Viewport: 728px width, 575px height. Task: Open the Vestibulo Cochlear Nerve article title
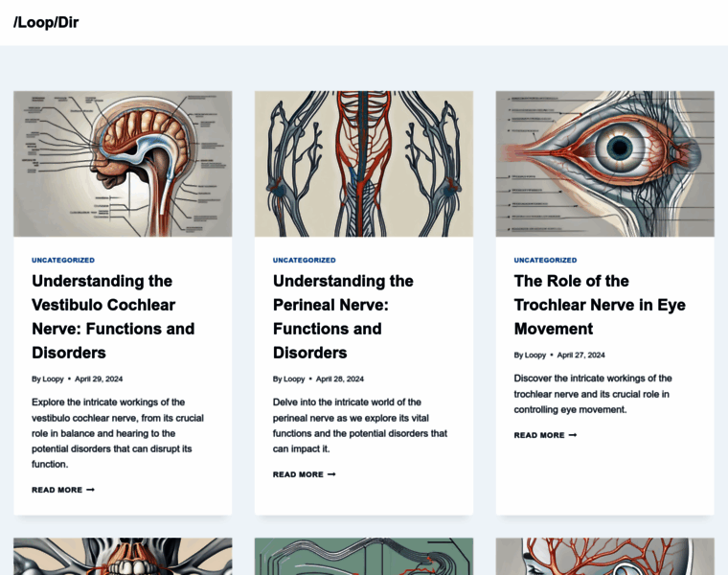[x=113, y=317]
